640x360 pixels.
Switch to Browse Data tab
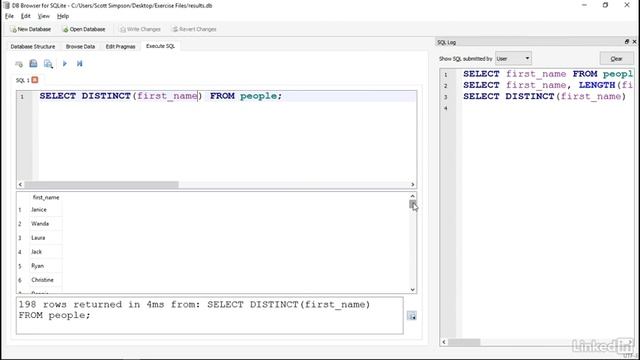[80, 47]
